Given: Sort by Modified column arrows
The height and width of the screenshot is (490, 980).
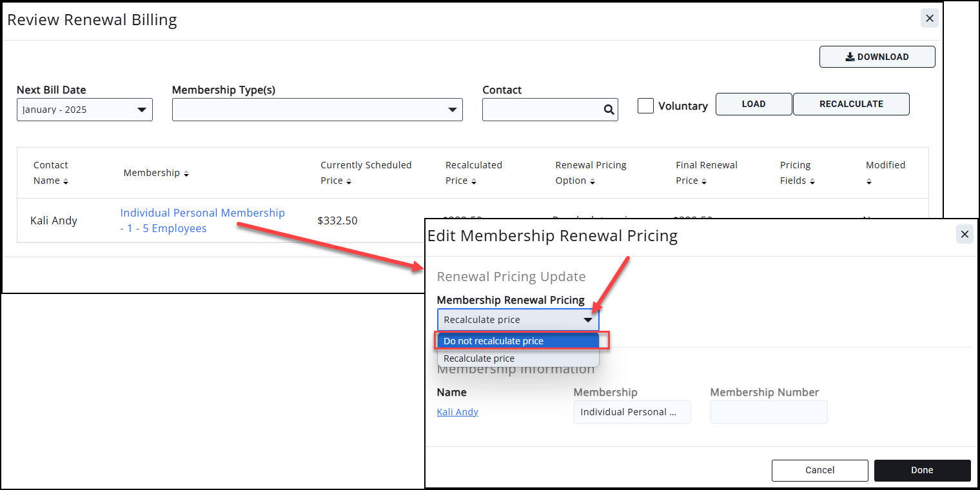Looking at the screenshot, I should point(869,182).
